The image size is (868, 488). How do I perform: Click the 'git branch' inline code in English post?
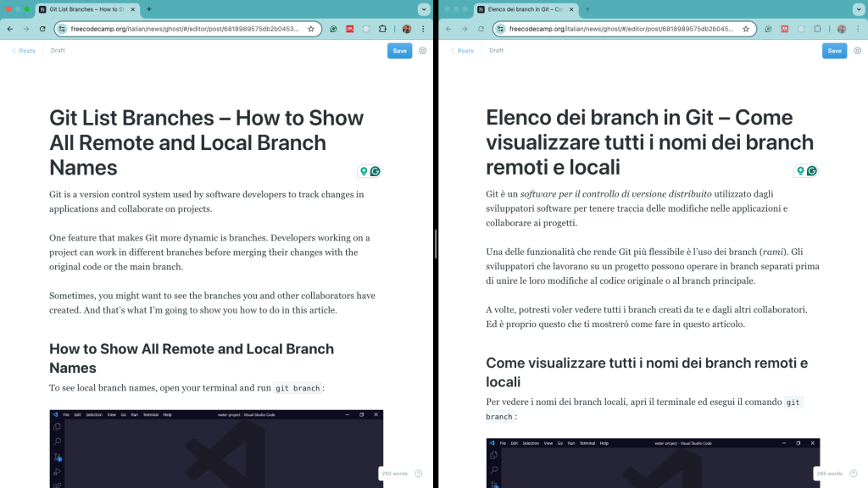pyautogui.click(x=298, y=388)
